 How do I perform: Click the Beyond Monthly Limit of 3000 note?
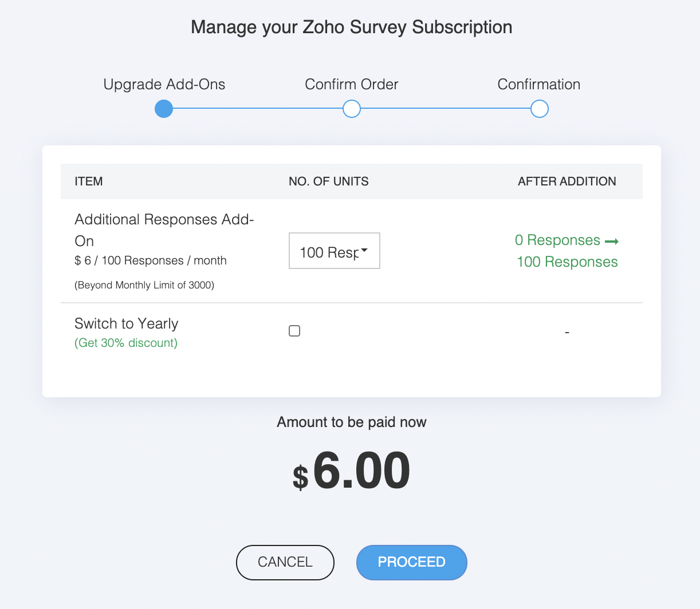pyautogui.click(x=144, y=285)
